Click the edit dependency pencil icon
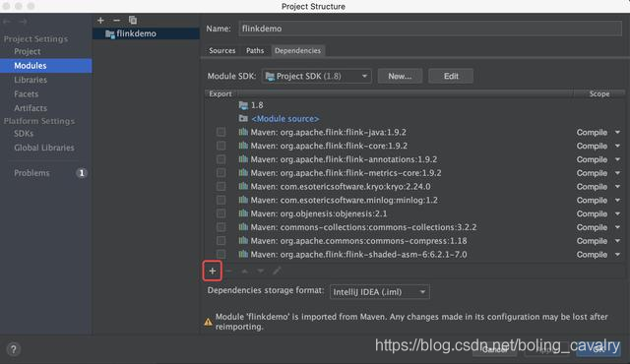This screenshot has height=364, width=630. [x=277, y=271]
